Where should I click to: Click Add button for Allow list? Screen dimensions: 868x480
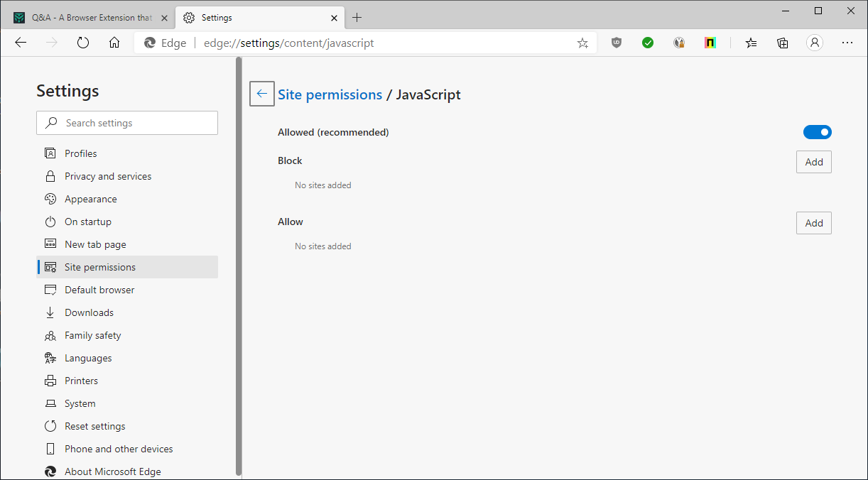pos(813,223)
